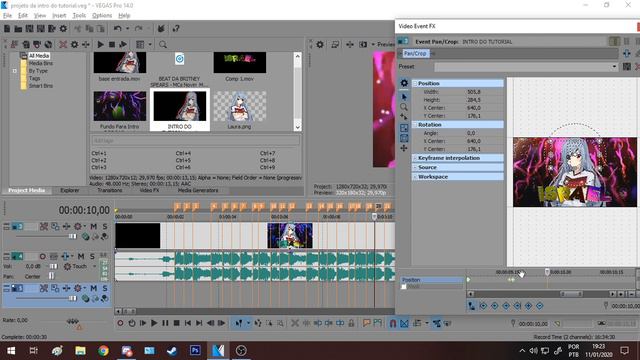The height and width of the screenshot is (360, 640).
Task: Toggle the Enable Snapping magnet icon
Action: 393,323
